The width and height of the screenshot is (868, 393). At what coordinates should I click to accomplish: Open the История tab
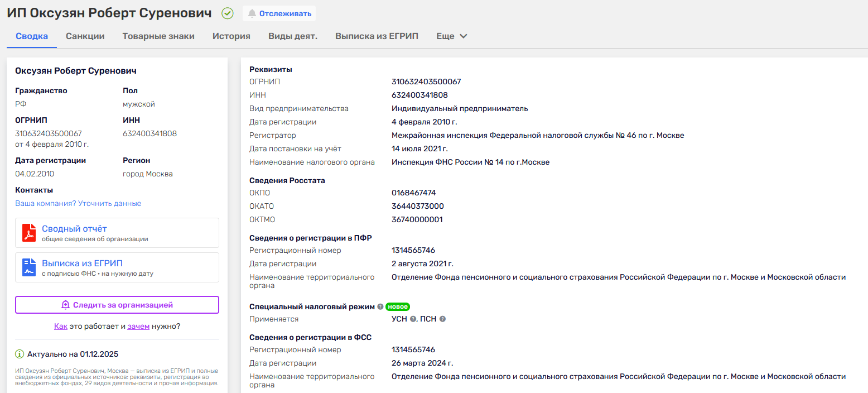tap(231, 36)
